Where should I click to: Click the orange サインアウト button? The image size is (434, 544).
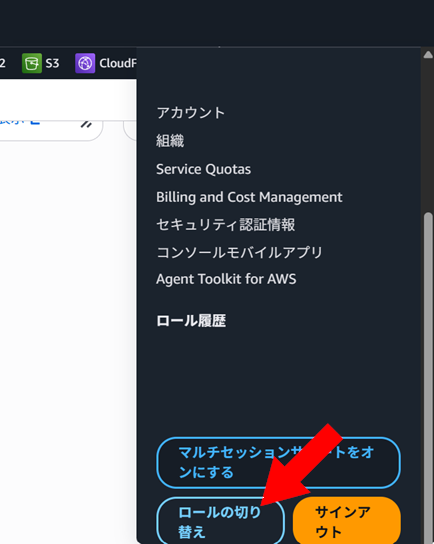pos(347,521)
